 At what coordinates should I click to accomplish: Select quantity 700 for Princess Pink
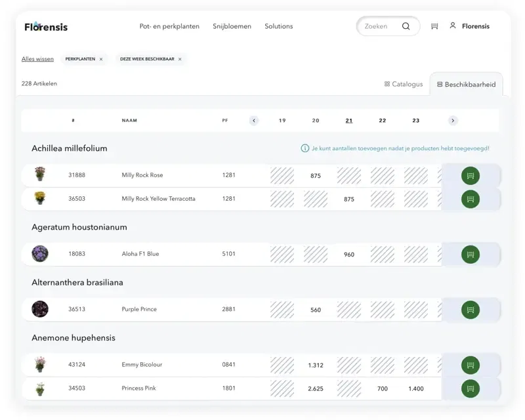[383, 389]
